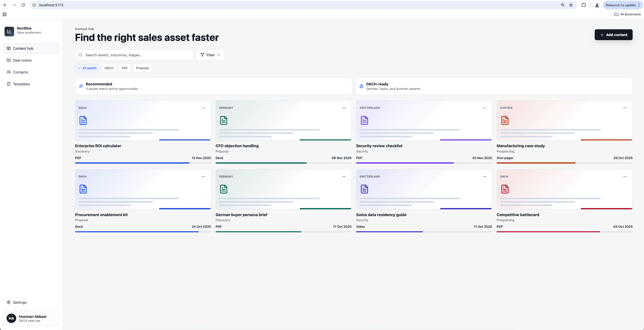Click the green document icon on CFO objection handling

coord(223,120)
